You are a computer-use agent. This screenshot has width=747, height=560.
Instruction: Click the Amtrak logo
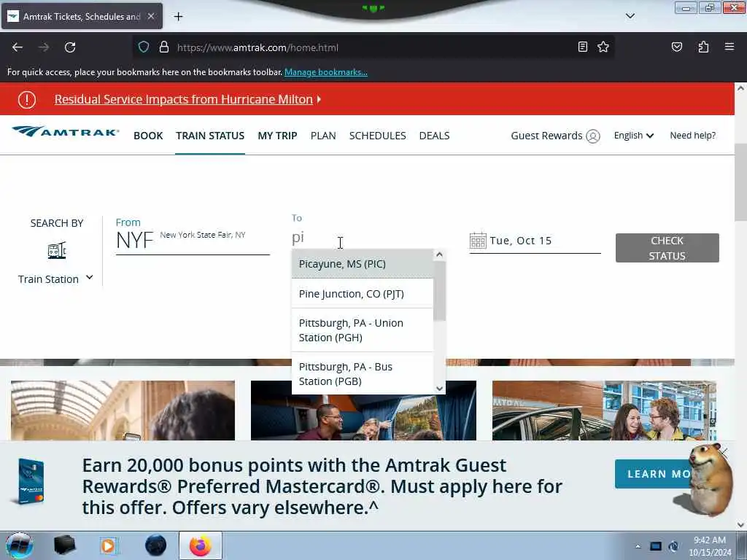65,131
